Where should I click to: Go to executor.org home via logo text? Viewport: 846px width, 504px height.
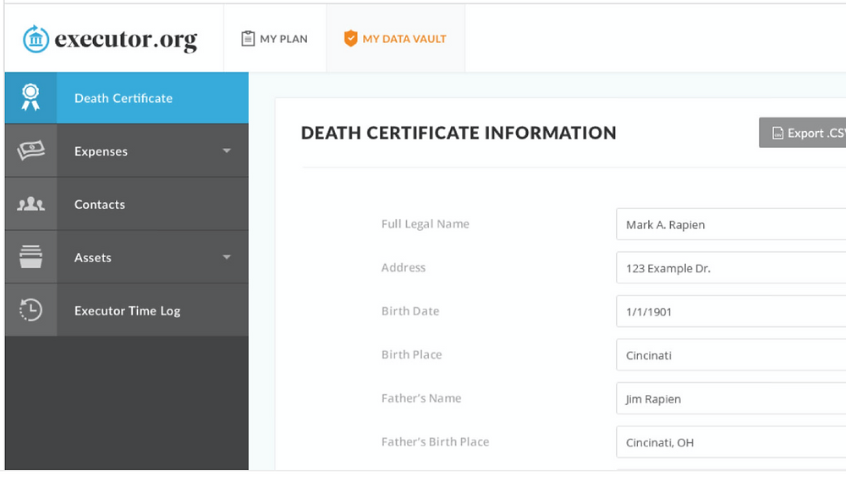click(x=126, y=40)
